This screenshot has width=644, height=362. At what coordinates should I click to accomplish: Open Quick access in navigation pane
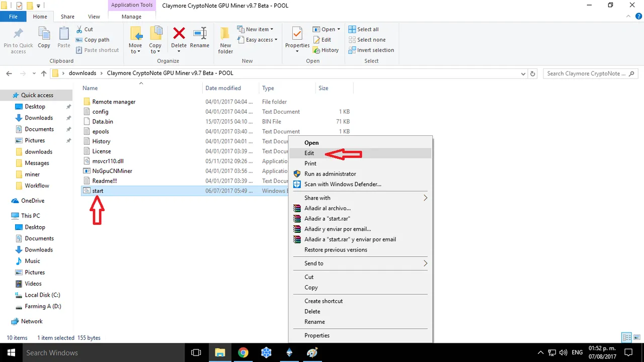[x=37, y=95]
